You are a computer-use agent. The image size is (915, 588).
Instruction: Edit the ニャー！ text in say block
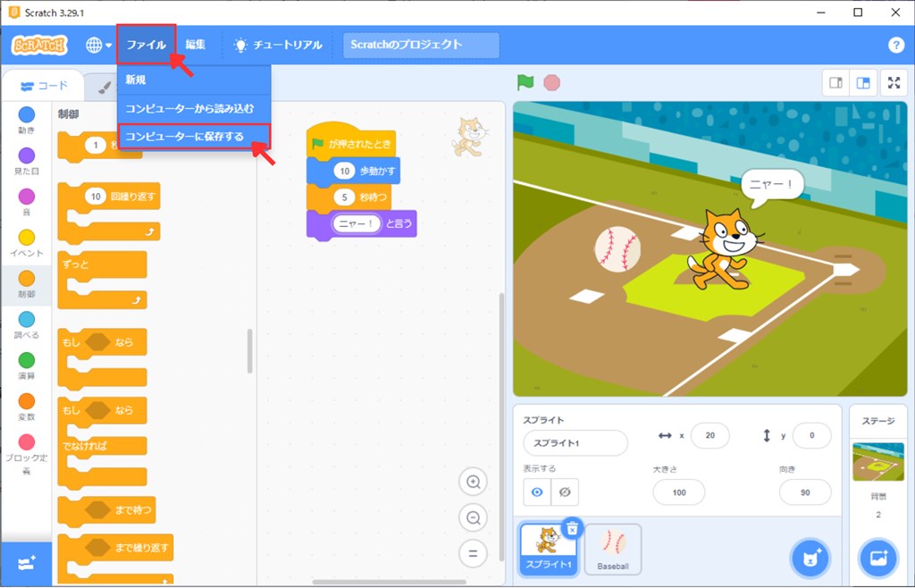356,223
